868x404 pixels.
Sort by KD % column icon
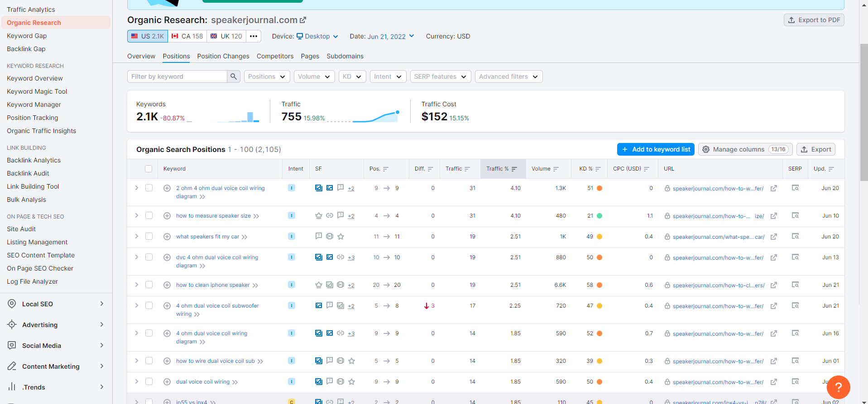coord(598,169)
